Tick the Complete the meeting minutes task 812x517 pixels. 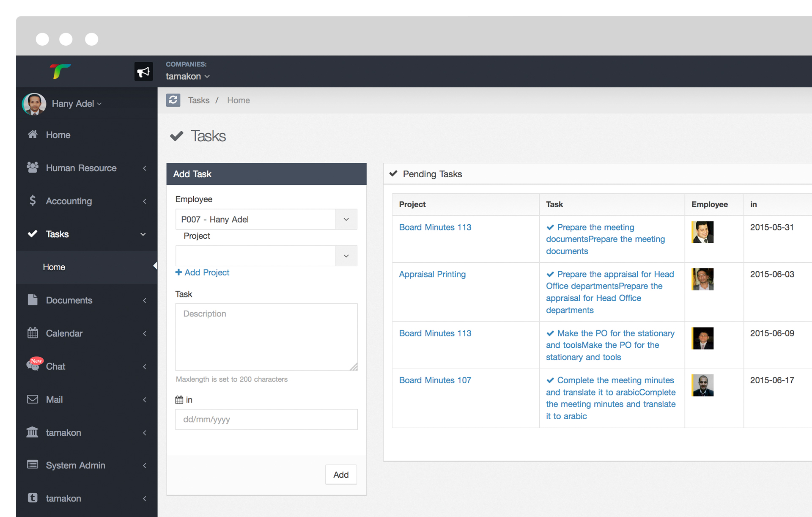point(550,380)
